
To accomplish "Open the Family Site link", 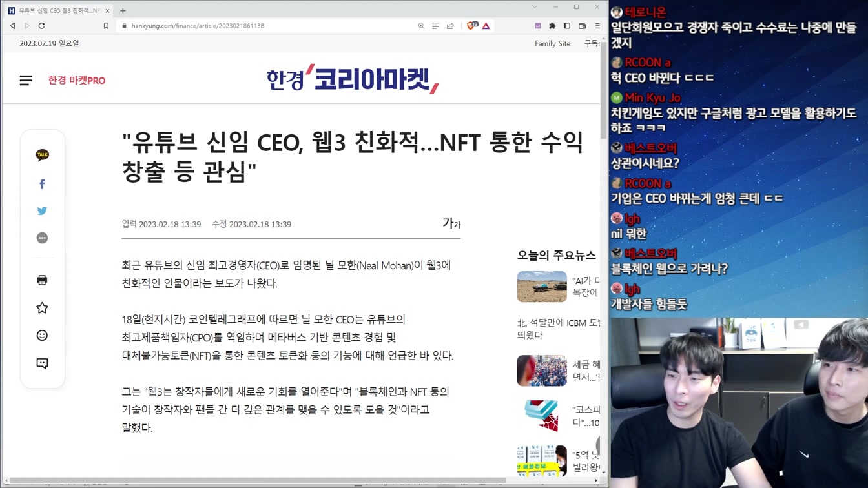I will [x=552, y=43].
